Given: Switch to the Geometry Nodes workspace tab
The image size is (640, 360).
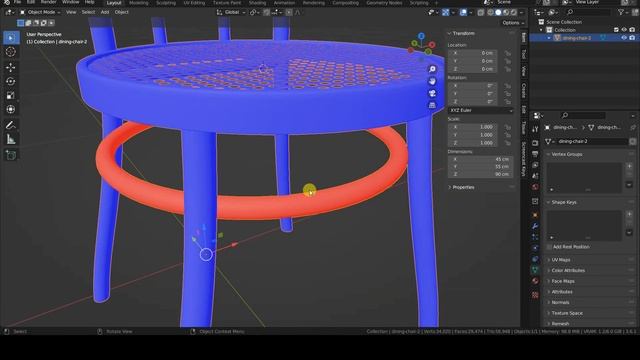Looking at the screenshot, I should 384,3.
